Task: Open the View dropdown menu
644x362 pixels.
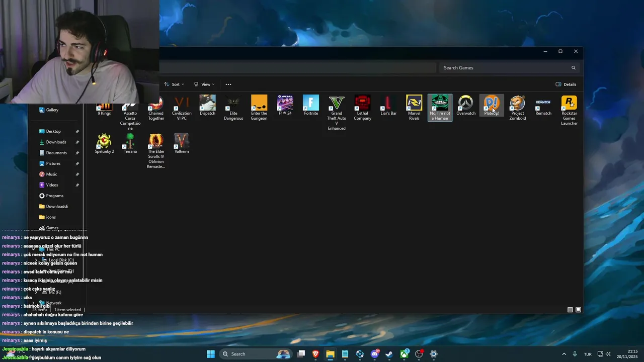Action: point(204,84)
